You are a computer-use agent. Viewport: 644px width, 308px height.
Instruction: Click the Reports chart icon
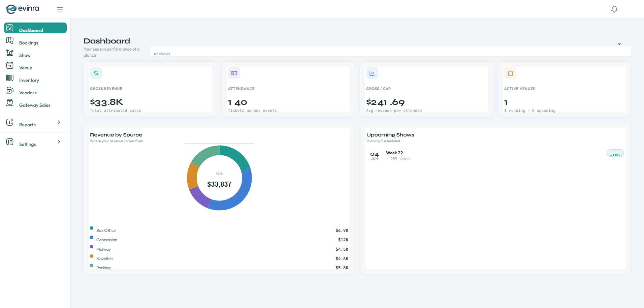coord(10,122)
